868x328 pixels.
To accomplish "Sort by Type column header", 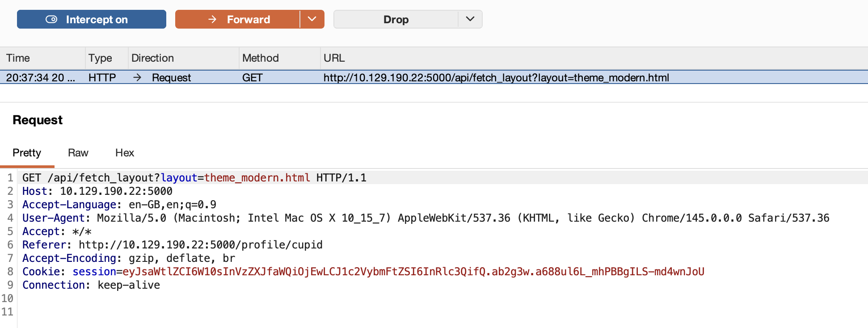I will pyautogui.click(x=100, y=58).
